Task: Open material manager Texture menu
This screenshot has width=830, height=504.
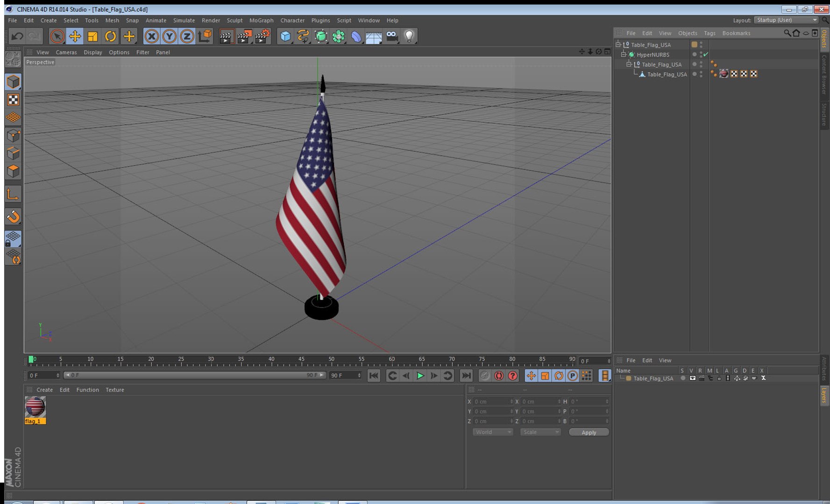Action: pyautogui.click(x=114, y=390)
